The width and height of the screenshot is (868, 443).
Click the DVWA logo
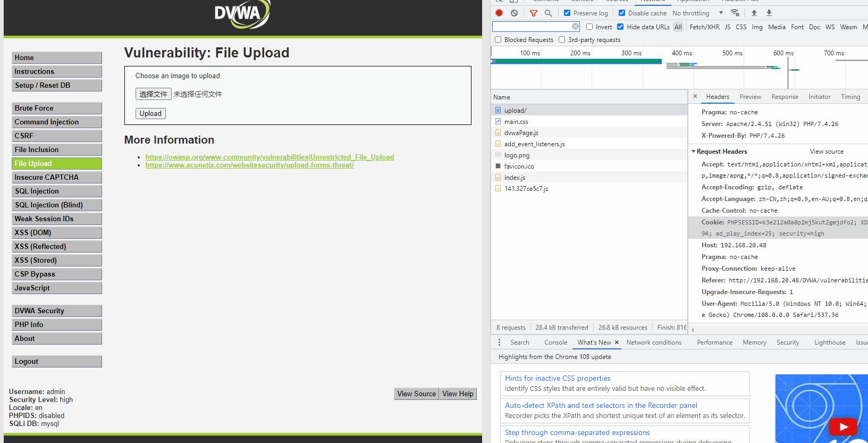(242, 14)
